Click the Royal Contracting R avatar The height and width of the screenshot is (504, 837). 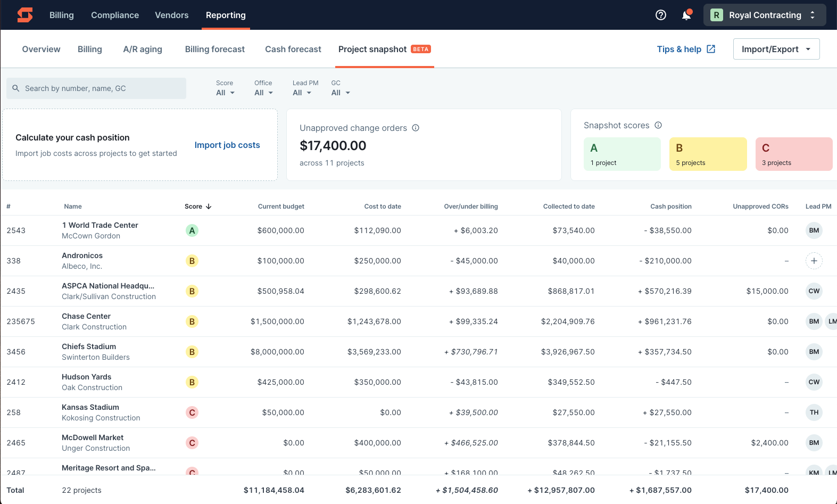click(717, 15)
